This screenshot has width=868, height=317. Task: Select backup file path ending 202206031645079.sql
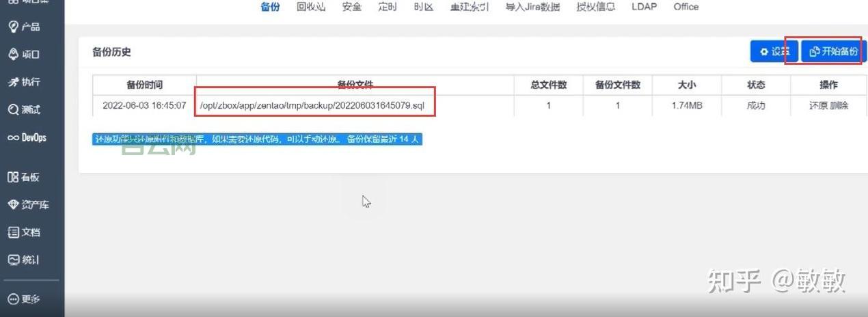pos(312,106)
